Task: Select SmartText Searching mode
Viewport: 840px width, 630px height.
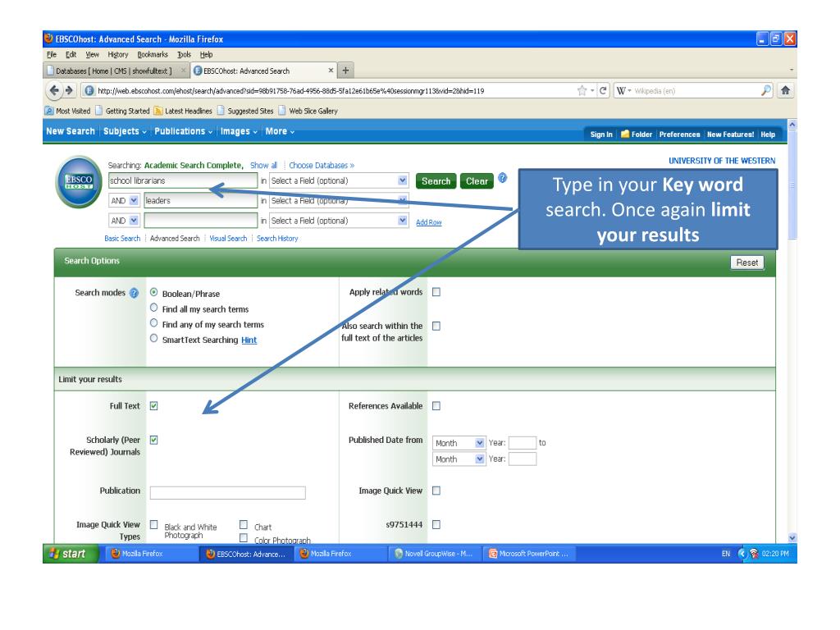Action: coord(153,339)
